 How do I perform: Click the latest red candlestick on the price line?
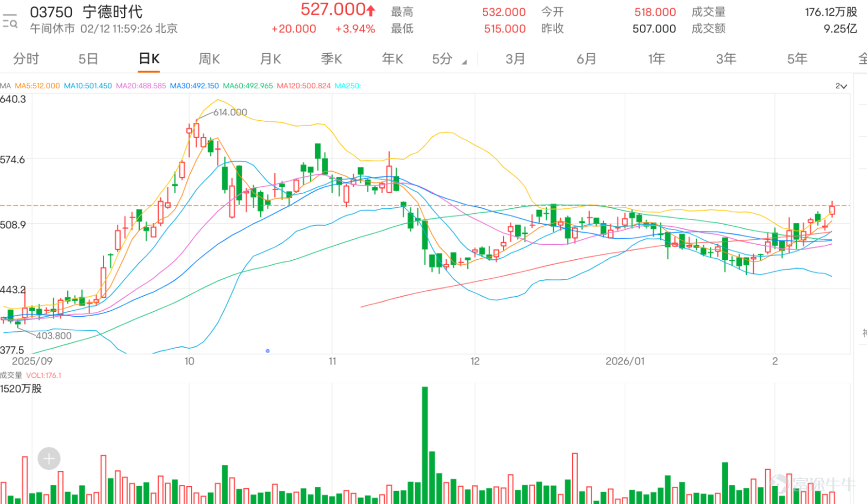832,210
